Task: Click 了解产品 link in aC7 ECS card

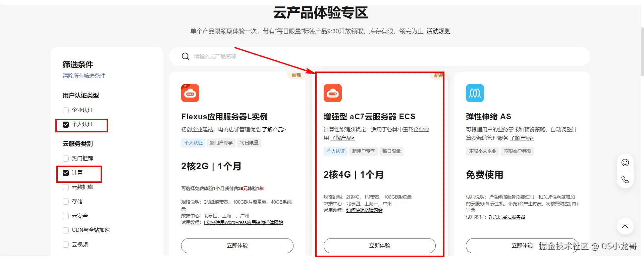Action: [342, 138]
